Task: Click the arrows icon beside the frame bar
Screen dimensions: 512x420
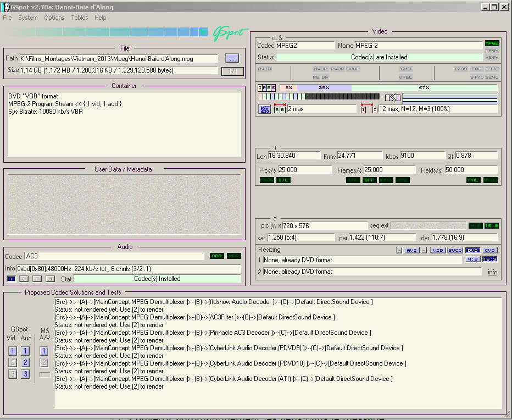Action: click(393, 98)
